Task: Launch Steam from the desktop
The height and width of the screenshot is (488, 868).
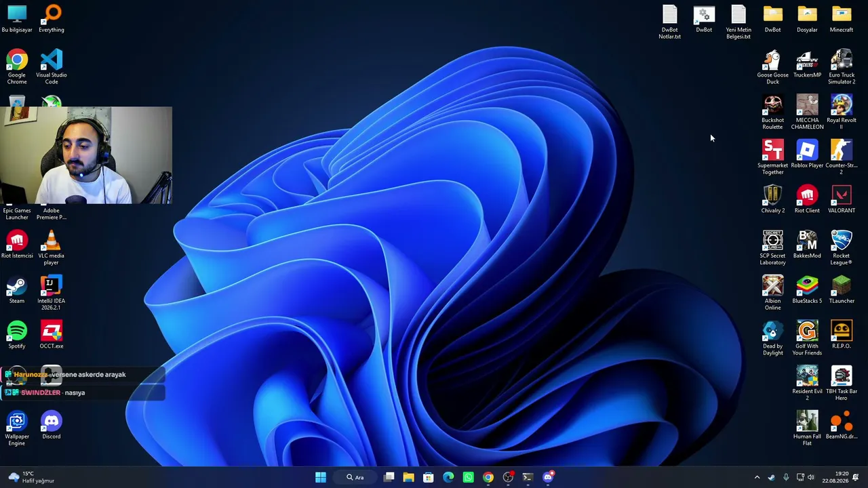Action: tap(17, 289)
